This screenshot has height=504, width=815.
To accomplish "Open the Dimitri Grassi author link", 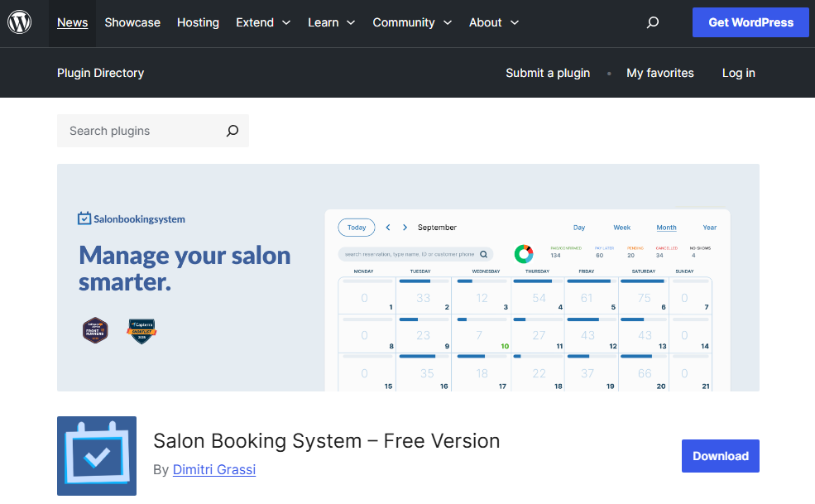I will pyautogui.click(x=214, y=469).
